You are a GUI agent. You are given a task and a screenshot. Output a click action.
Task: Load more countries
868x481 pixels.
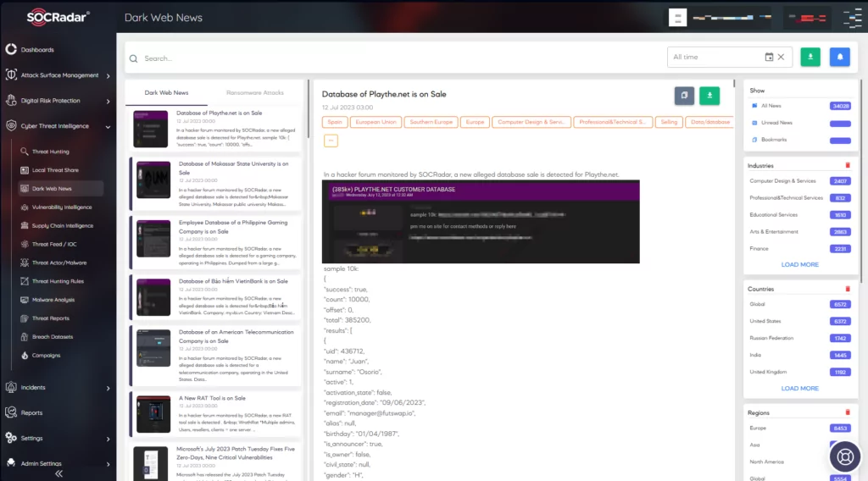pos(799,389)
